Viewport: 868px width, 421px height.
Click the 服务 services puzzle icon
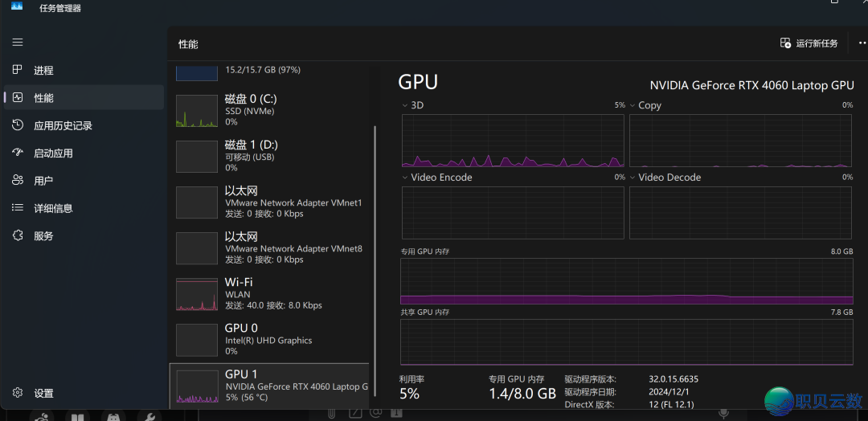pos(18,235)
